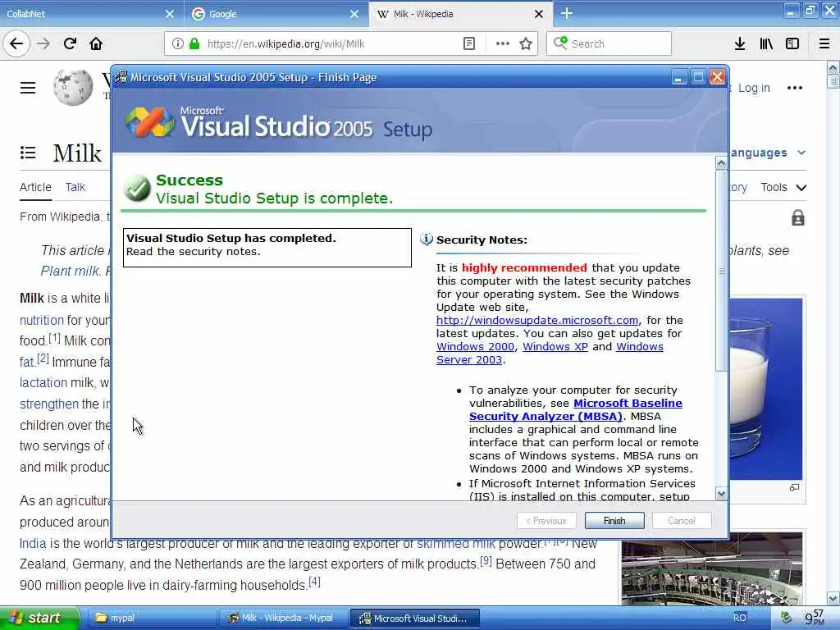The width and height of the screenshot is (840, 630).
Task: Switch to mypal folder in taskbar
Action: click(x=152, y=618)
